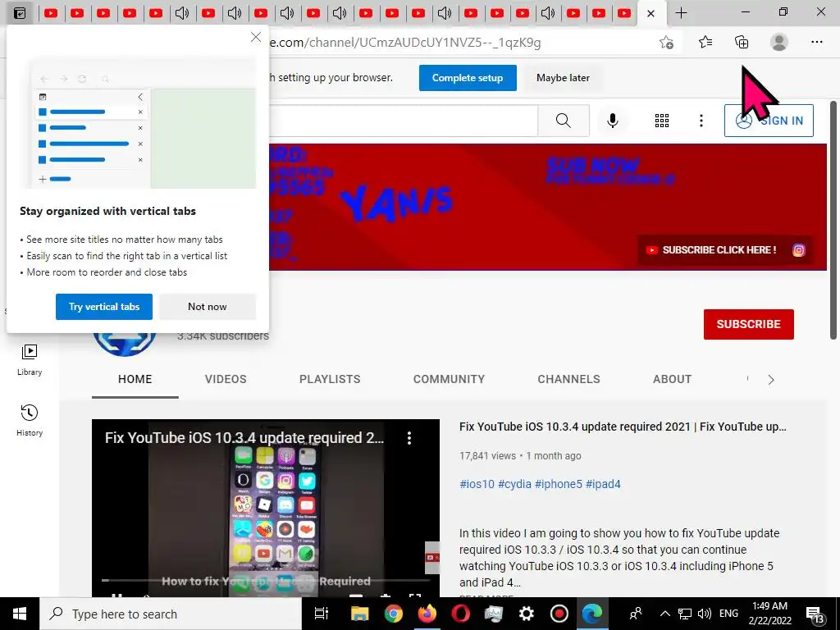This screenshot has width=840, height=630.
Task: Open Settings gear on taskbar
Action: (526, 614)
